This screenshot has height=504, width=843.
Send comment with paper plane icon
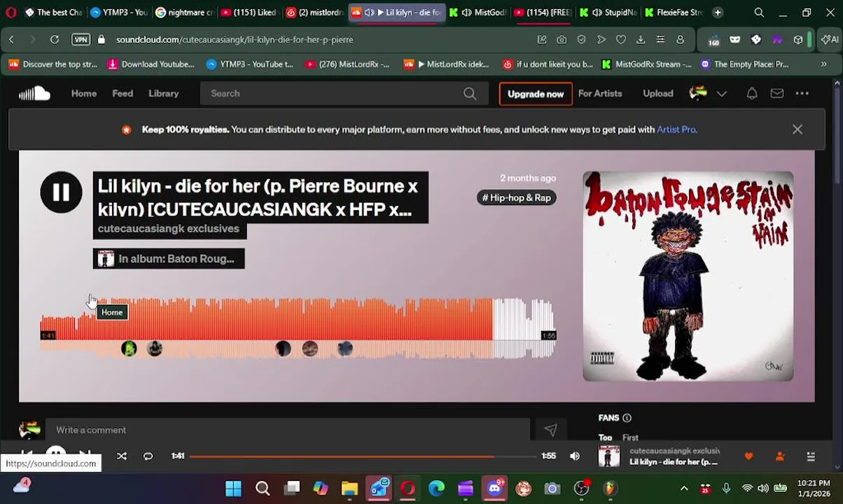tap(550, 430)
